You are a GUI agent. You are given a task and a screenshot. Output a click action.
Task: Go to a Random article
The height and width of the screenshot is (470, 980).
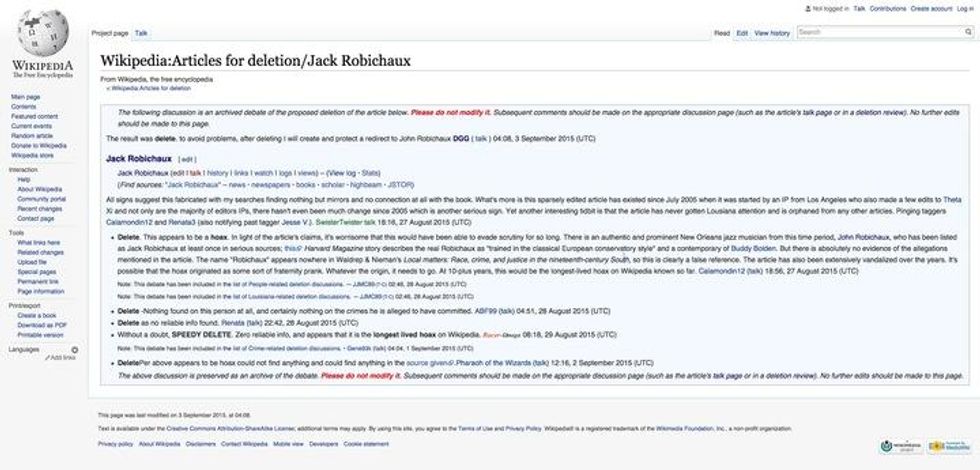(32, 136)
